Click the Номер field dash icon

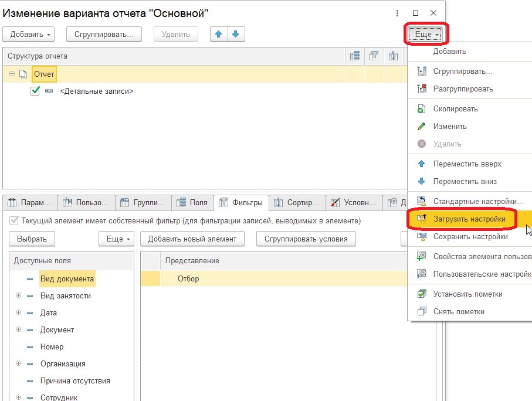tap(30, 346)
